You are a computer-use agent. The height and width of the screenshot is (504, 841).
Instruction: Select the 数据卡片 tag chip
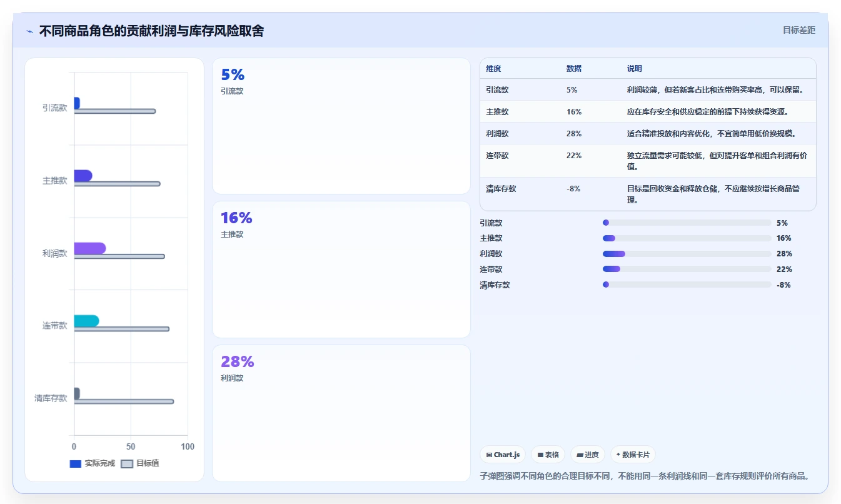click(x=633, y=455)
